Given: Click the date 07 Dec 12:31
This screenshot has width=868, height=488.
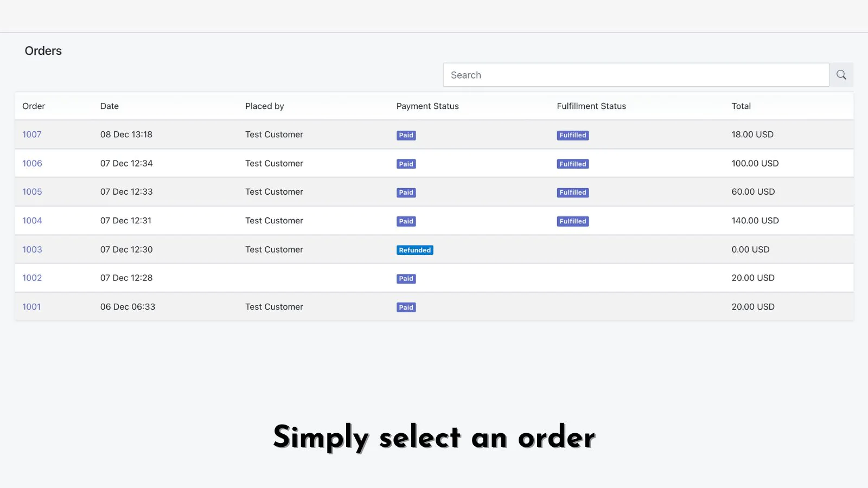Looking at the screenshot, I should point(126,221).
